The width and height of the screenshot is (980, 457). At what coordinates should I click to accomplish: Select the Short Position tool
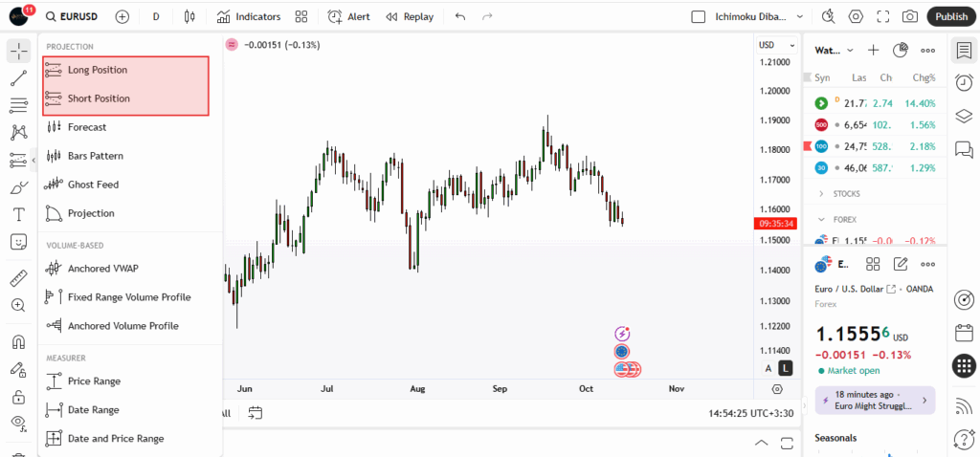point(99,98)
